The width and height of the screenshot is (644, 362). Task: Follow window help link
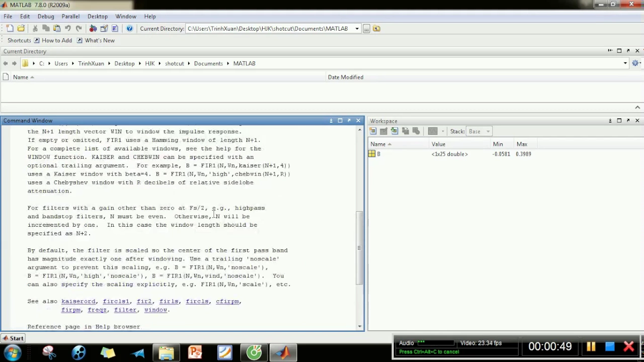tap(155, 310)
